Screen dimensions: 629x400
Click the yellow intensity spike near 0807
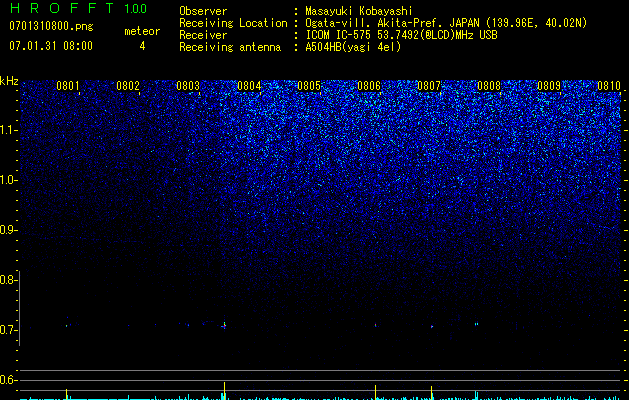pos(432,393)
